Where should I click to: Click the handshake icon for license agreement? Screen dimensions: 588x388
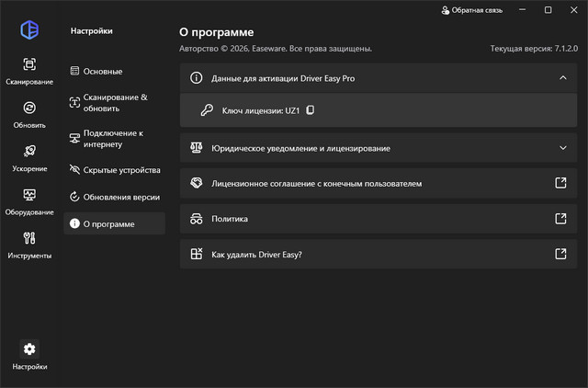(x=196, y=183)
